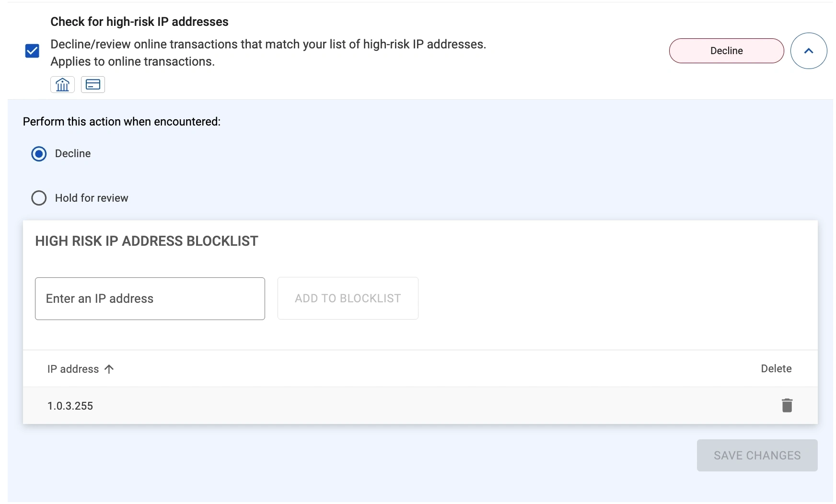836x504 pixels.
Task: Sort by the IP address column header
Action: pyautogui.click(x=73, y=369)
